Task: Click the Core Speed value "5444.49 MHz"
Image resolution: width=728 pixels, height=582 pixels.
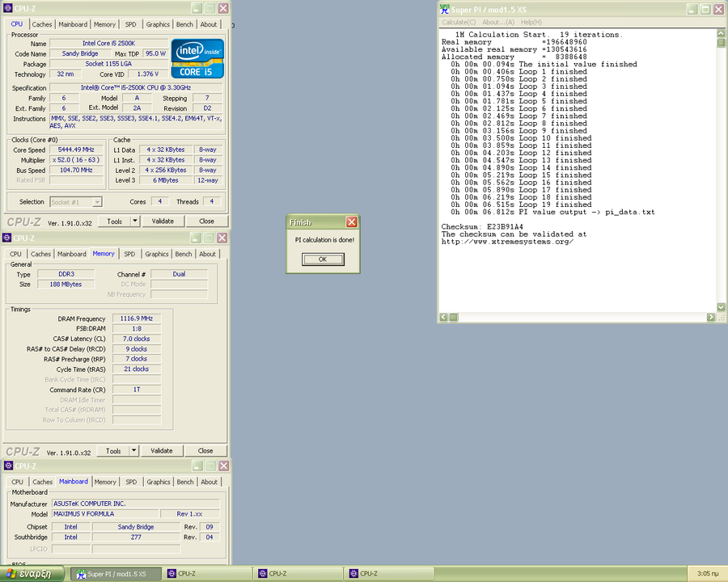Action: (x=76, y=150)
